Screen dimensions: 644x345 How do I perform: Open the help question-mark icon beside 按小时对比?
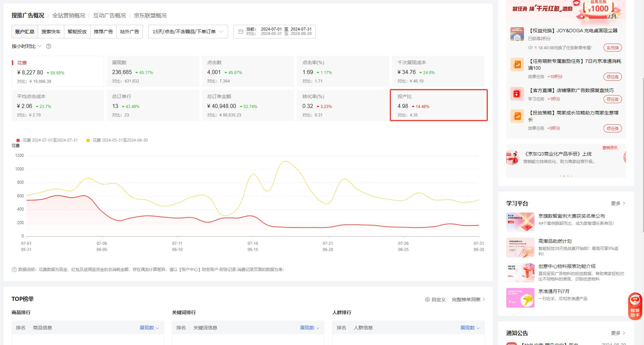coord(49,46)
